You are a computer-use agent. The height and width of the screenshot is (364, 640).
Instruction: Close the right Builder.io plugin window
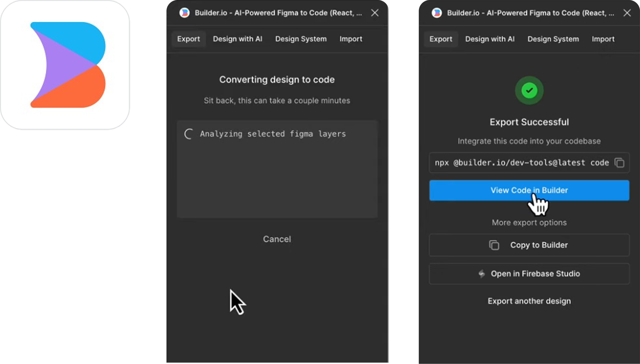tap(627, 13)
